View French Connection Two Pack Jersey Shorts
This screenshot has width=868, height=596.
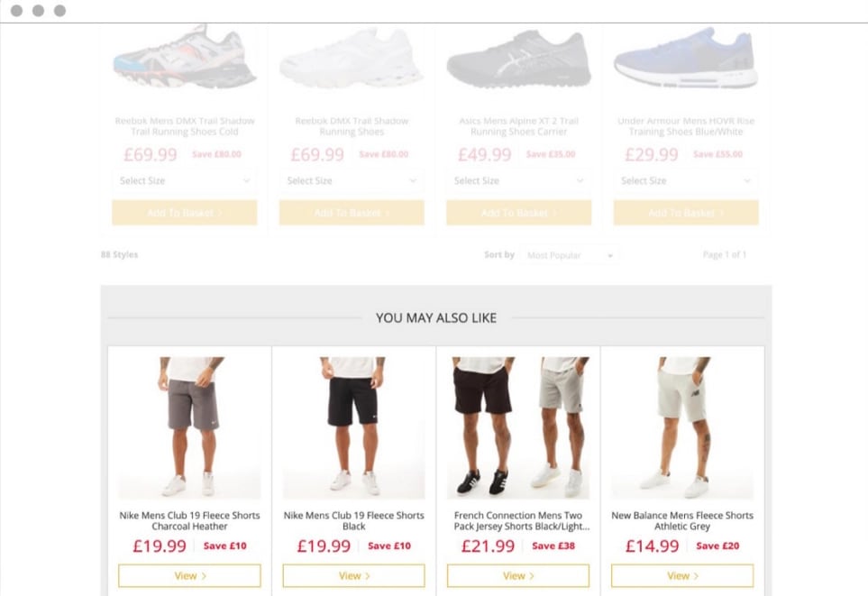coord(516,575)
